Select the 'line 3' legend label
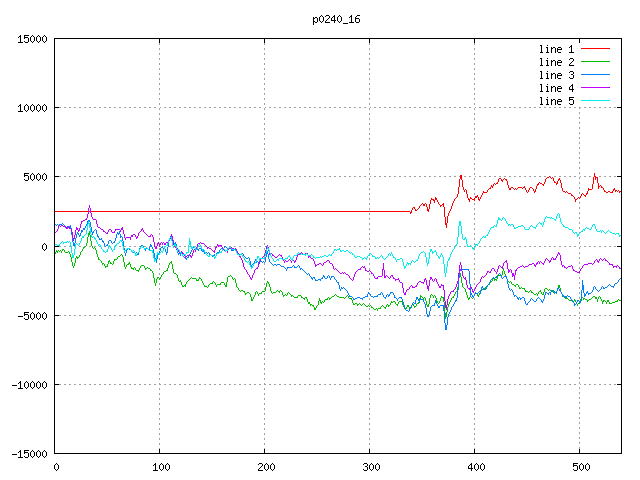The width and height of the screenshot is (640, 480). tap(556, 75)
